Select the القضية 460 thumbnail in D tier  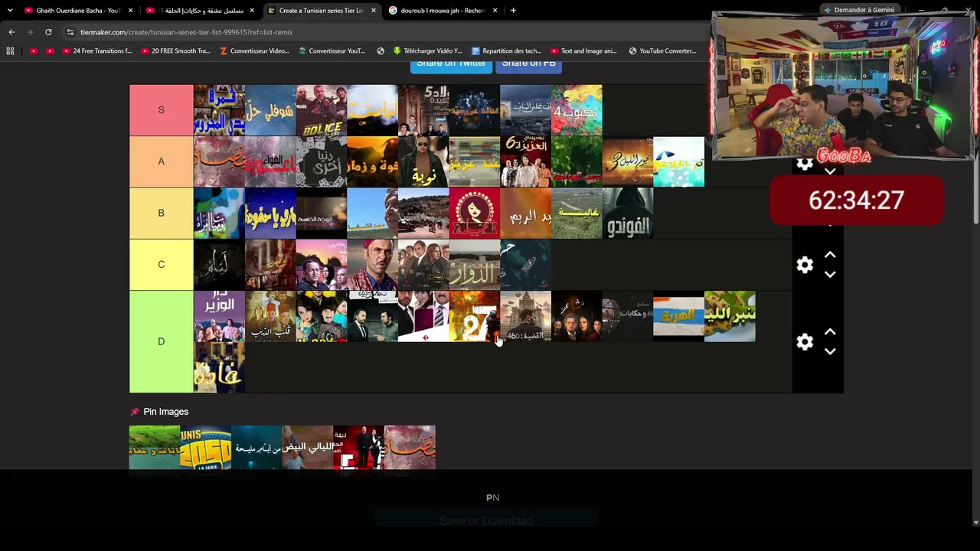click(525, 316)
